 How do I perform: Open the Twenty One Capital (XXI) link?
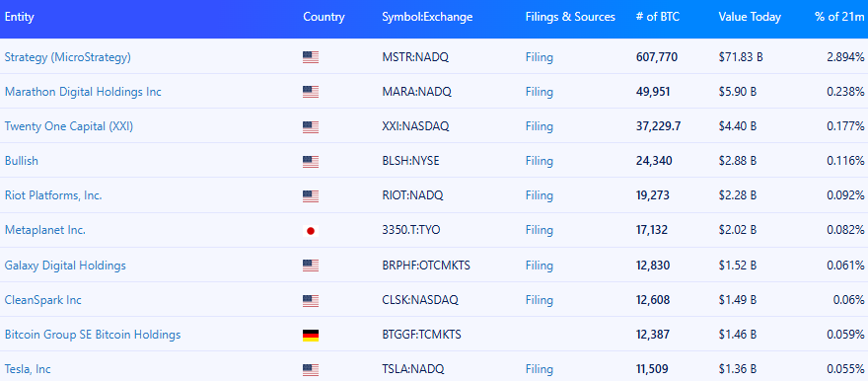[x=69, y=126]
